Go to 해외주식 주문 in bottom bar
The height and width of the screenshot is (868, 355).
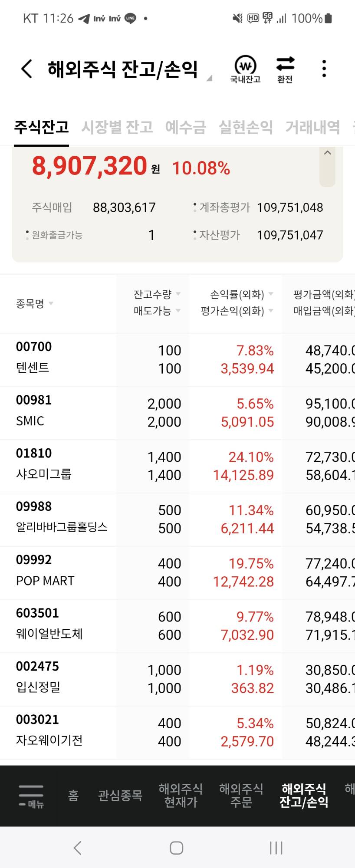click(241, 795)
